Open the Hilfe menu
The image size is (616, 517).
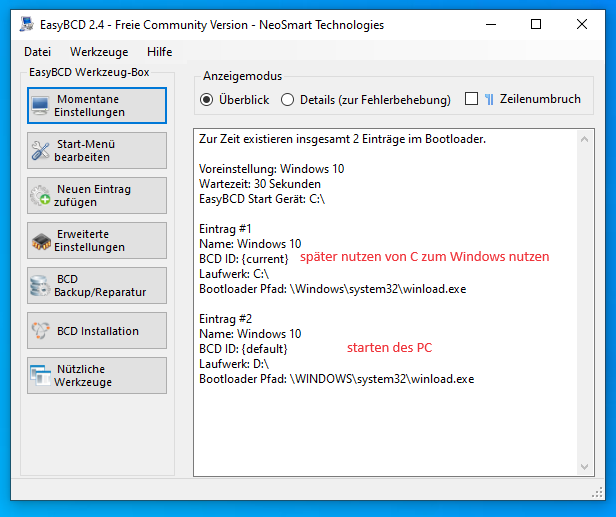pyautogui.click(x=160, y=52)
